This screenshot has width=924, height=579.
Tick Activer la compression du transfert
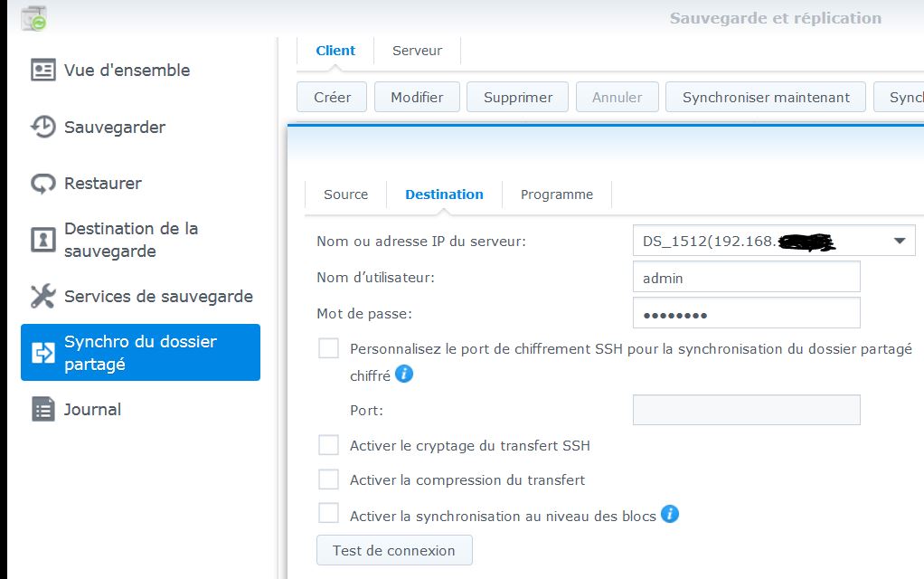[x=328, y=479]
